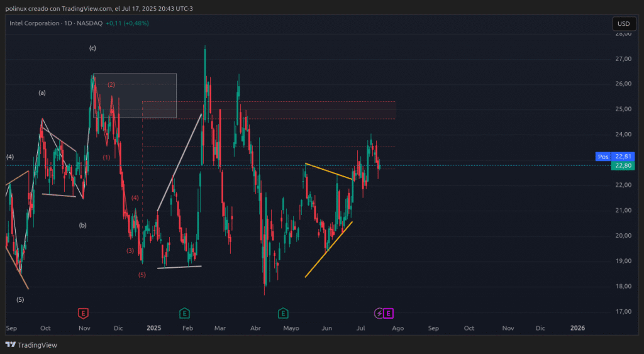Screen dimensions: 644x354
Task: Click the green earnings icon near April
Action: [283, 313]
